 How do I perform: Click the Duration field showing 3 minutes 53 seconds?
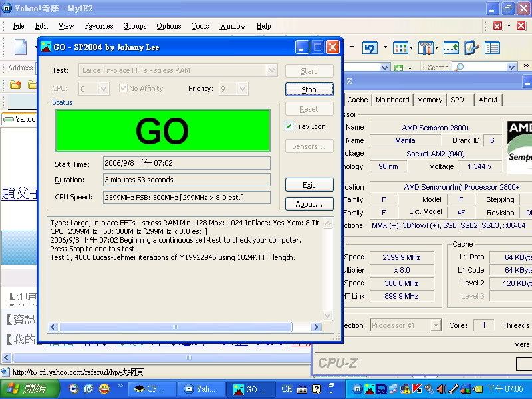(187, 180)
